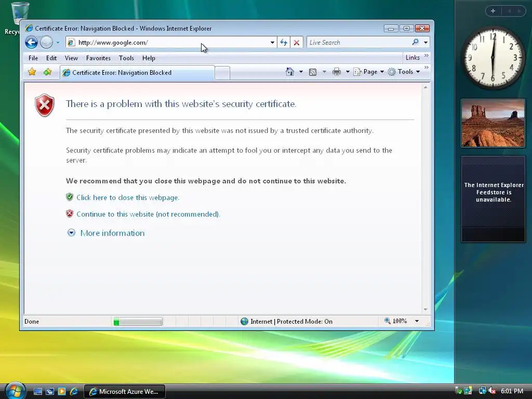Run search with the magnifier icon

(x=415, y=42)
